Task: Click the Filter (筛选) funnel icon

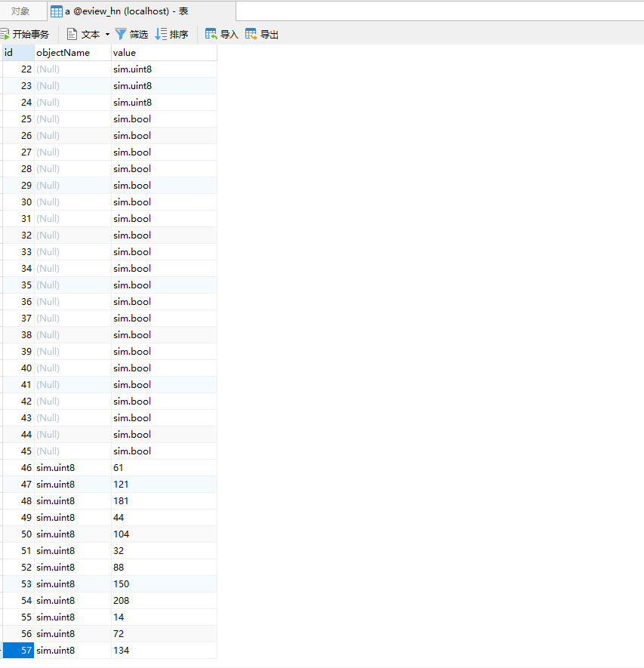Action: point(121,34)
